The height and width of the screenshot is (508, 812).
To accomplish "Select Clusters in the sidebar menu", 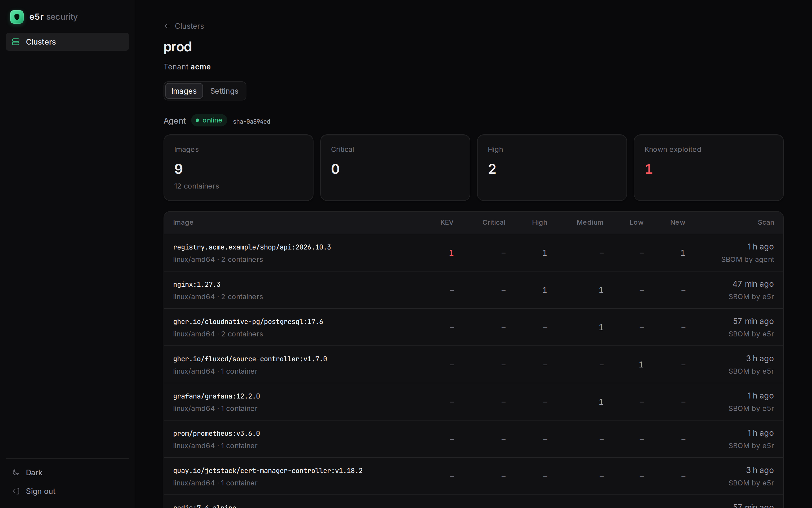I will 67,42.
